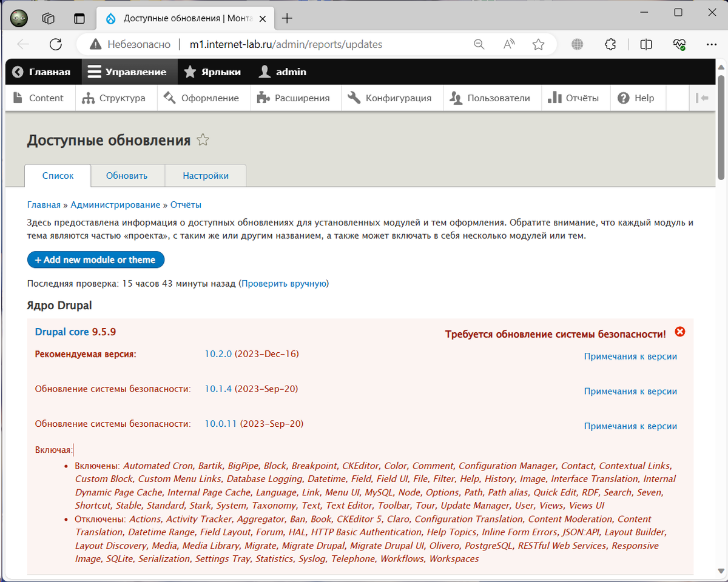Open the Отчёты menu item
The width and height of the screenshot is (728, 582).
pyautogui.click(x=575, y=98)
